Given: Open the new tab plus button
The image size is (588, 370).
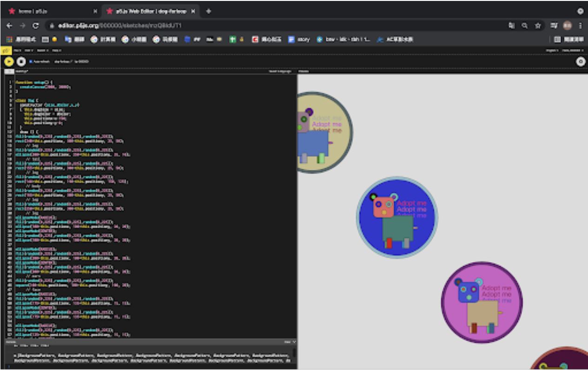Looking at the screenshot, I should click(x=208, y=11).
